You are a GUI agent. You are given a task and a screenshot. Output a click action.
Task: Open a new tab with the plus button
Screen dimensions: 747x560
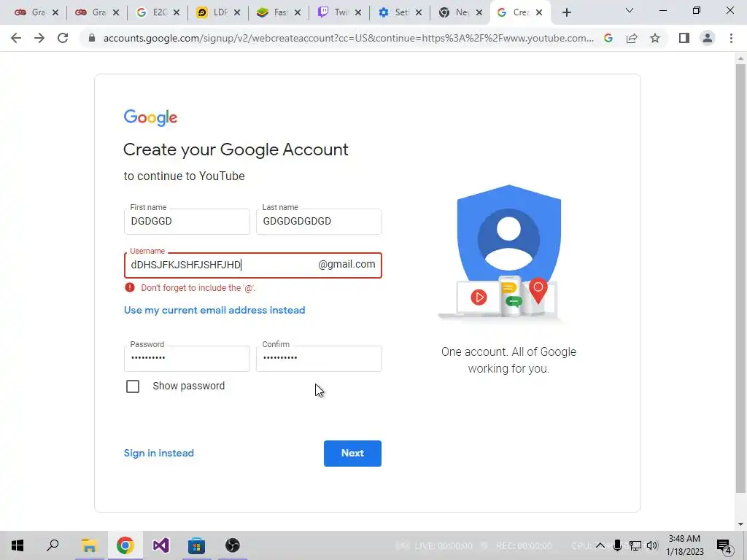pos(566,13)
